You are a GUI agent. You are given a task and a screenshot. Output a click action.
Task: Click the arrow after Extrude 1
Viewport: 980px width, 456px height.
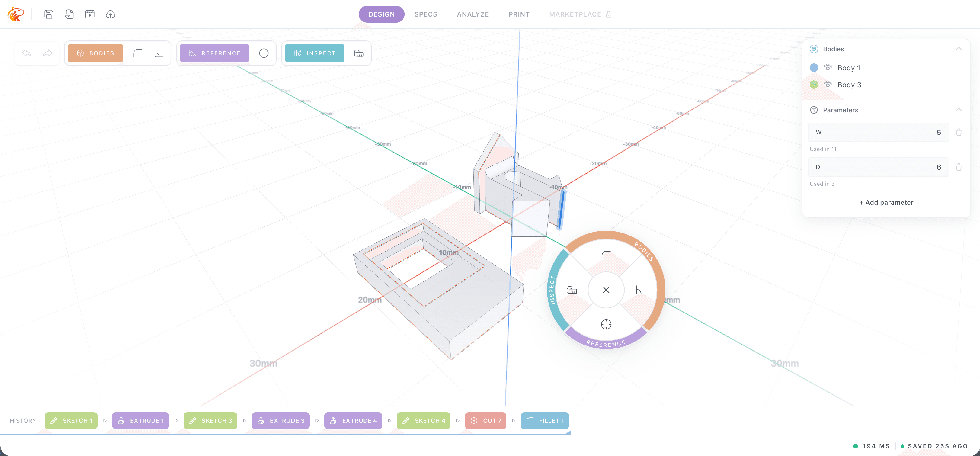pos(176,421)
